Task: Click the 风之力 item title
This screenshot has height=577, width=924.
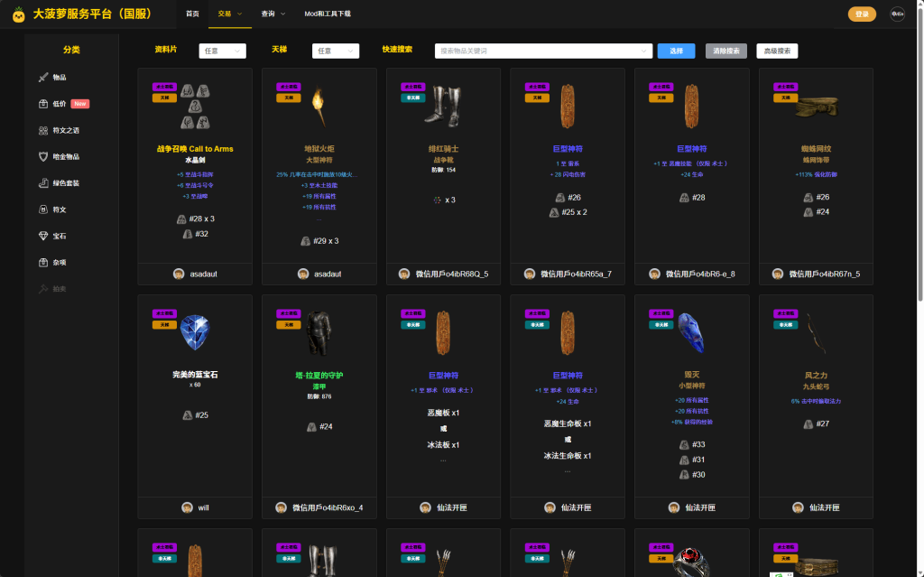Action: click(816, 376)
